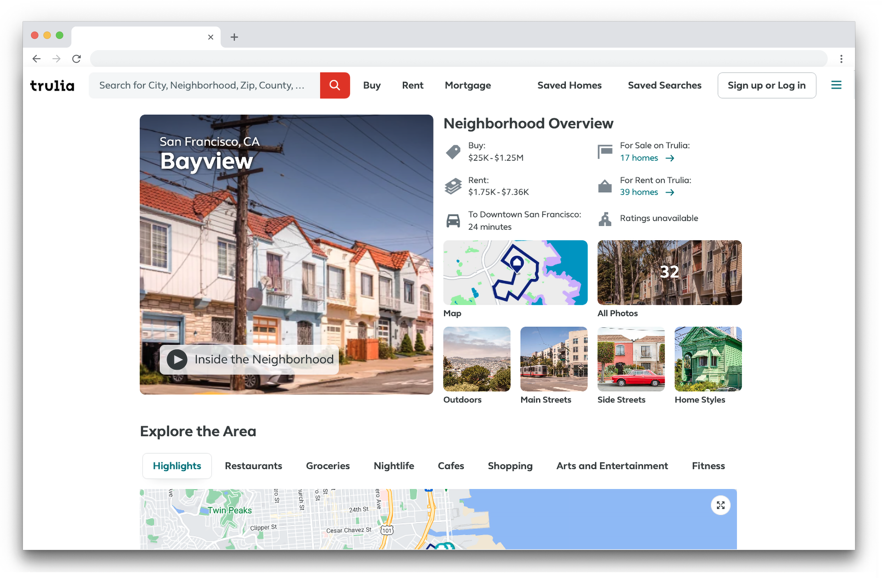Close the current browser tab

211,37
